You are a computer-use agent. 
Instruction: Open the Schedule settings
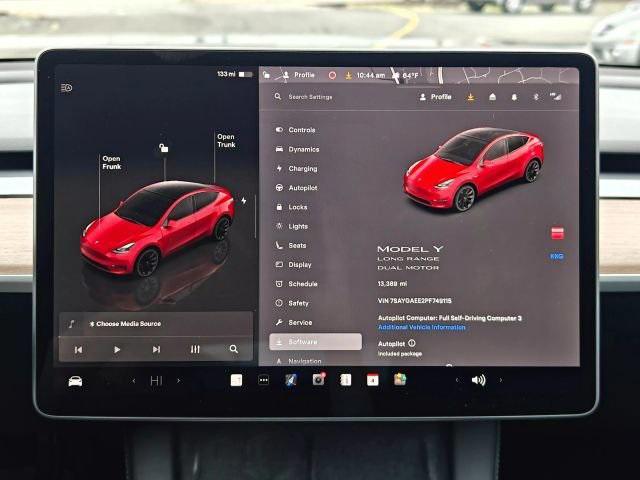click(x=297, y=284)
